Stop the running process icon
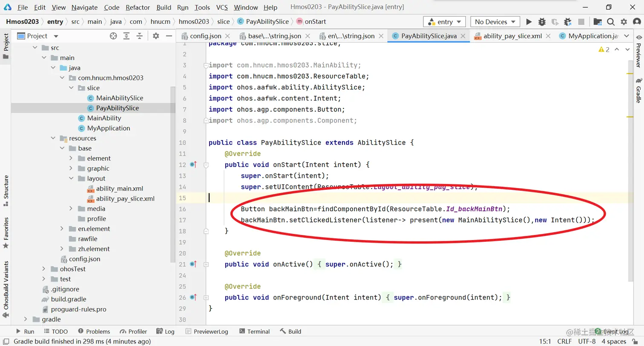 pos(581,22)
